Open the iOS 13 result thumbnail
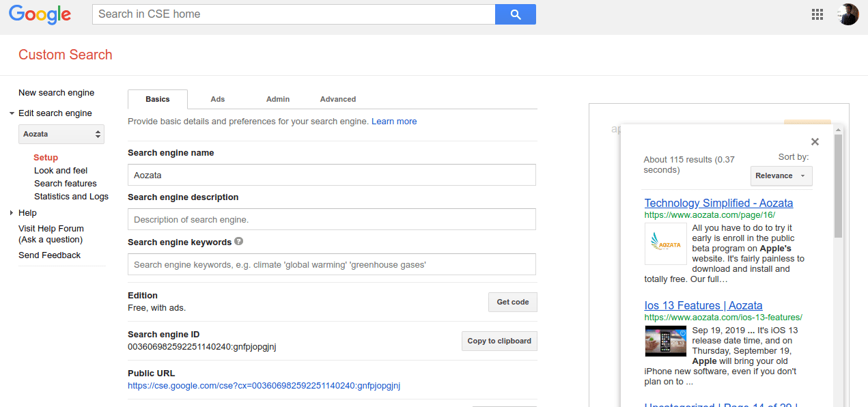Viewport: 868px width, 407px height. point(665,341)
